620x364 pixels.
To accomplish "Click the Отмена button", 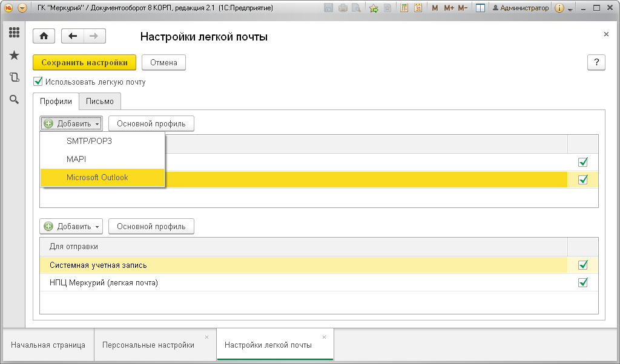I will coord(163,62).
